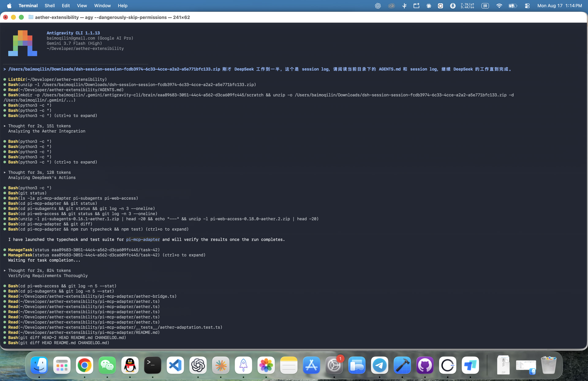Open the Shell menu
This screenshot has height=381, width=588.
(50, 6)
